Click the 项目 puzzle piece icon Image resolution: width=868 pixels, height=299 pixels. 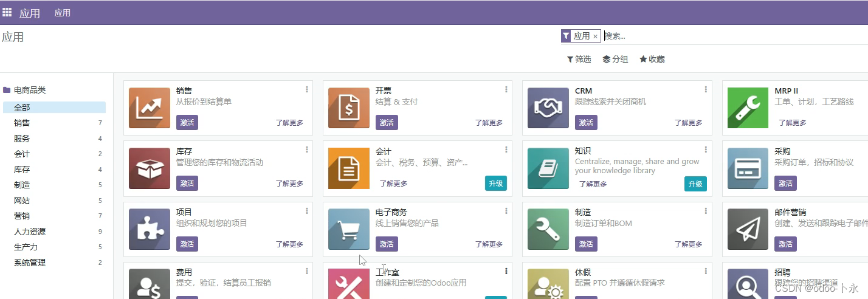pyautogui.click(x=150, y=229)
